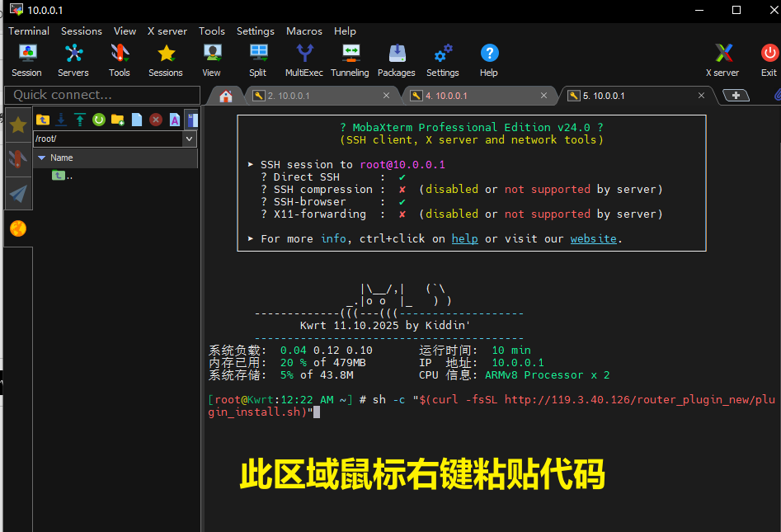Click the Split terminal icon
781x532 pixels.
258,59
